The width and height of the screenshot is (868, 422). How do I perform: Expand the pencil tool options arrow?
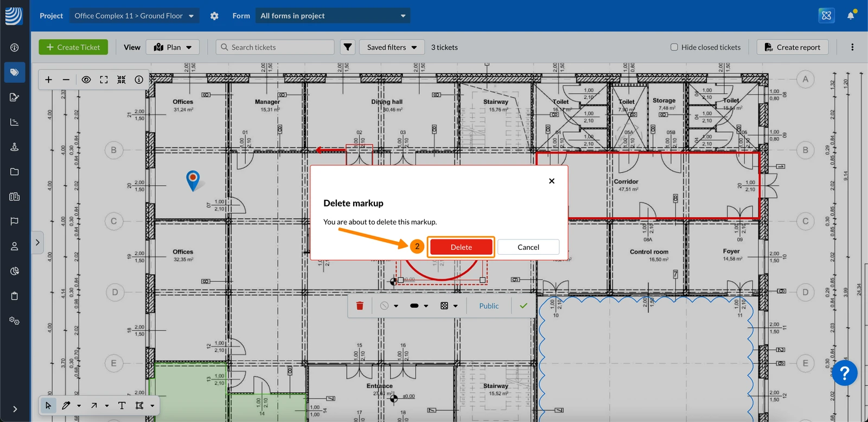click(79, 406)
